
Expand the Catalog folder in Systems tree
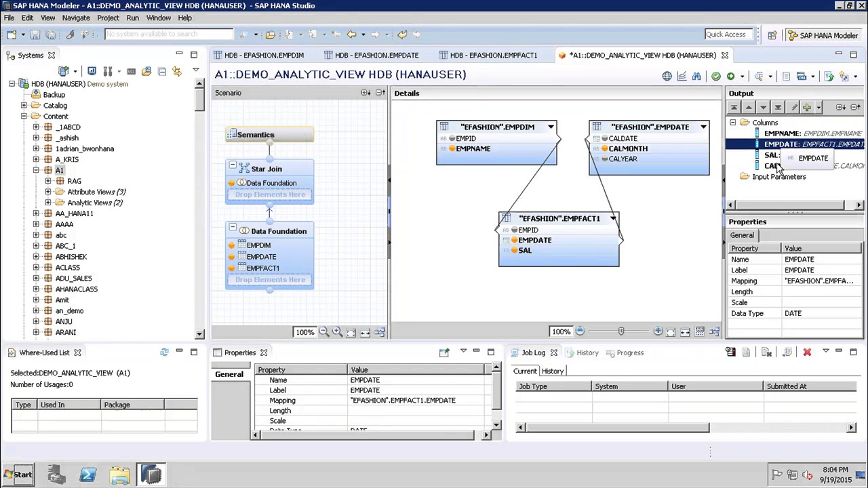coord(24,106)
